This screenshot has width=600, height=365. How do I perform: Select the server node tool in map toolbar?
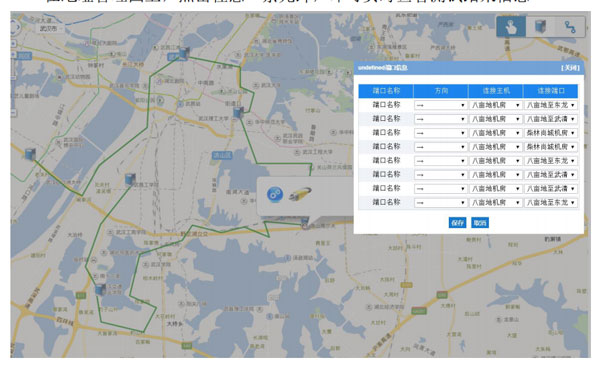(x=540, y=27)
